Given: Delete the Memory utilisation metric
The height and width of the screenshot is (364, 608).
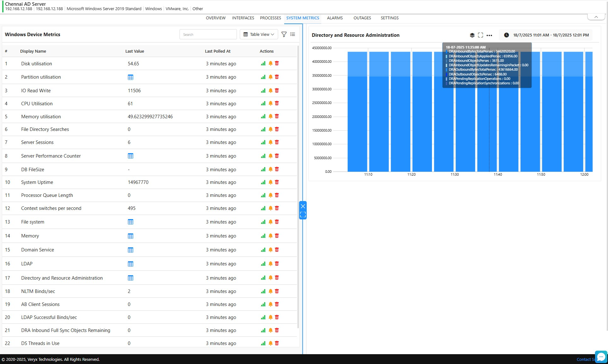Looking at the screenshot, I should tap(277, 116).
